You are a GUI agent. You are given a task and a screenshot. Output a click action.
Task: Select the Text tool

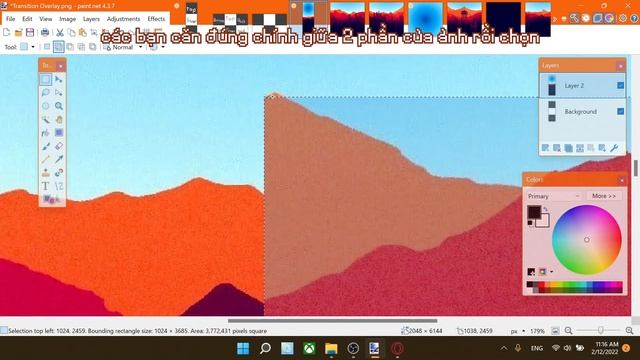click(x=45, y=186)
